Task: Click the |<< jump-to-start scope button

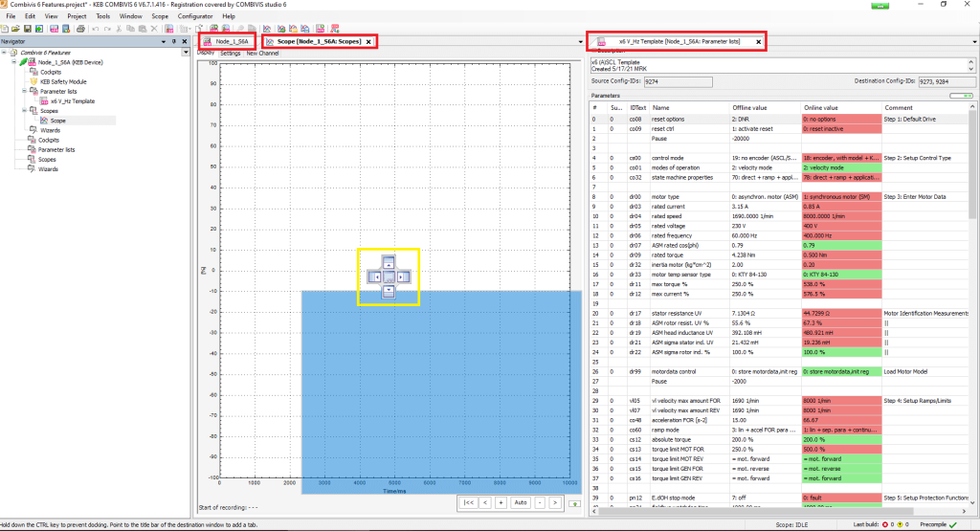Action: [x=468, y=503]
